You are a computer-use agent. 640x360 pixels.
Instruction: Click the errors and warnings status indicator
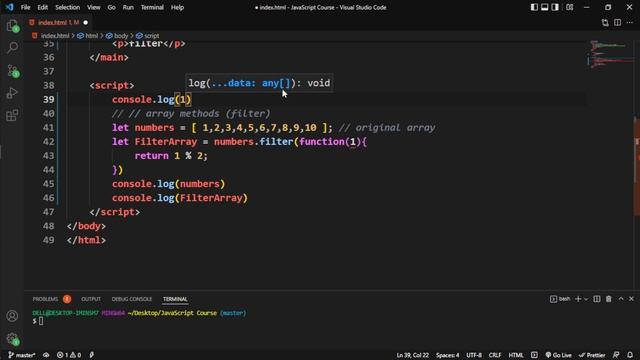(69, 355)
